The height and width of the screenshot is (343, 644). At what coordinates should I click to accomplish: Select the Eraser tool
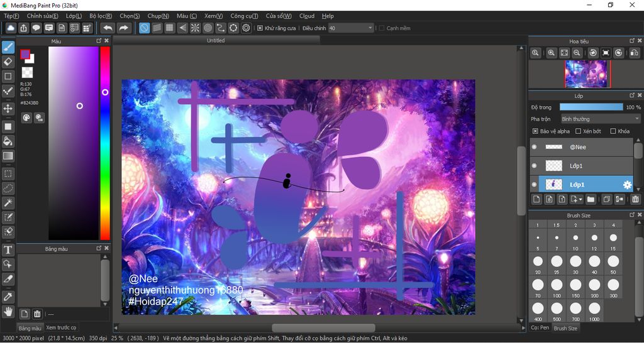(8, 62)
